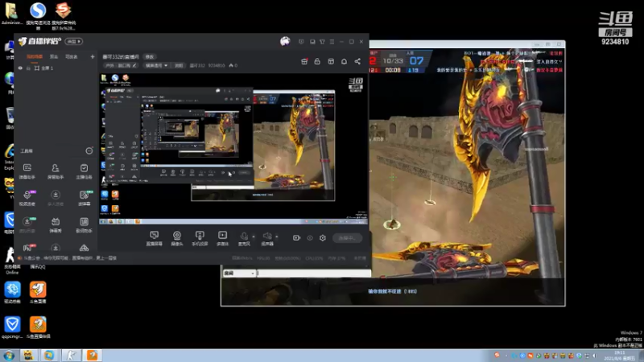Mute the 麦克风 microphone
The image size is (644, 362).
pos(244,238)
